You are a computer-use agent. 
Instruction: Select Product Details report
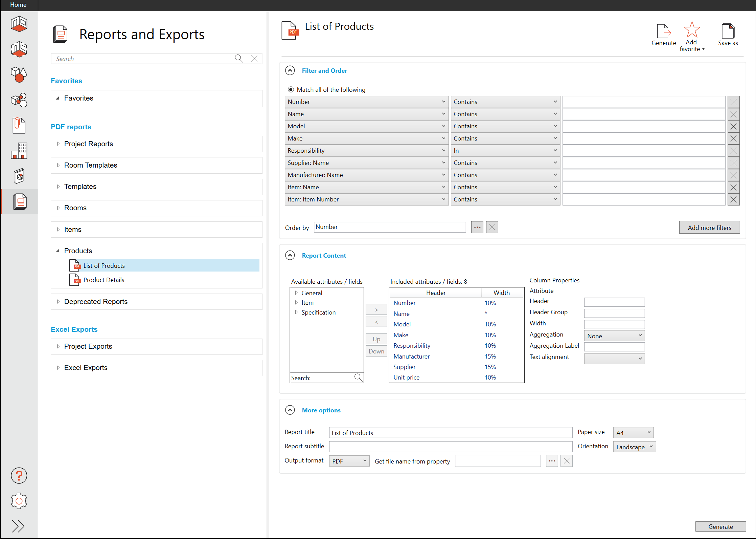tap(104, 280)
